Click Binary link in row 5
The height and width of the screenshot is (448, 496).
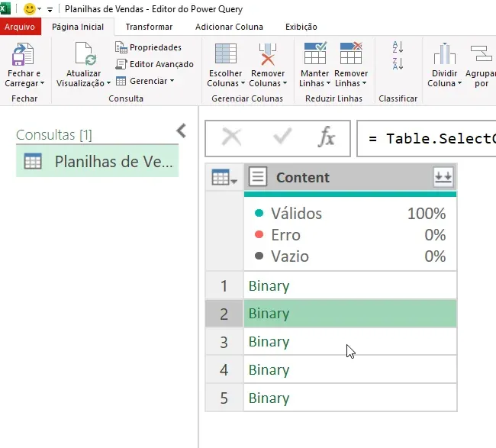coord(269,398)
